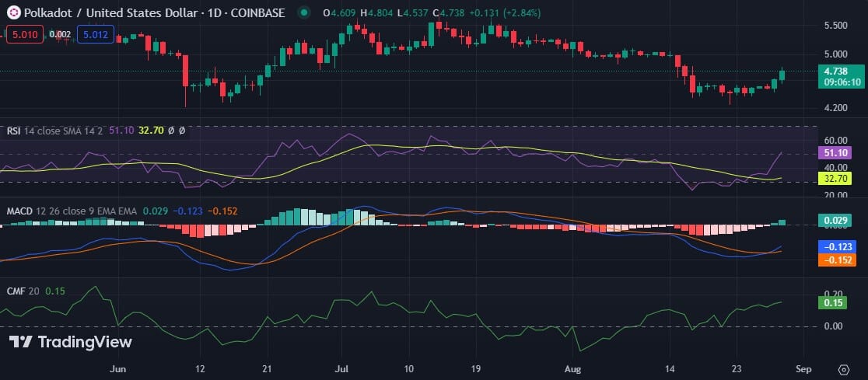
Task: Select the CMF indicator legend title
Action: (x=15, y=291)
